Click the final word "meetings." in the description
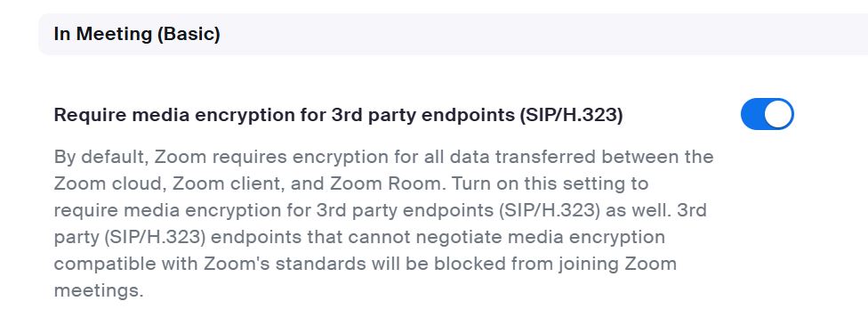Viewport: 868px width, 334px height. point(99,290)
